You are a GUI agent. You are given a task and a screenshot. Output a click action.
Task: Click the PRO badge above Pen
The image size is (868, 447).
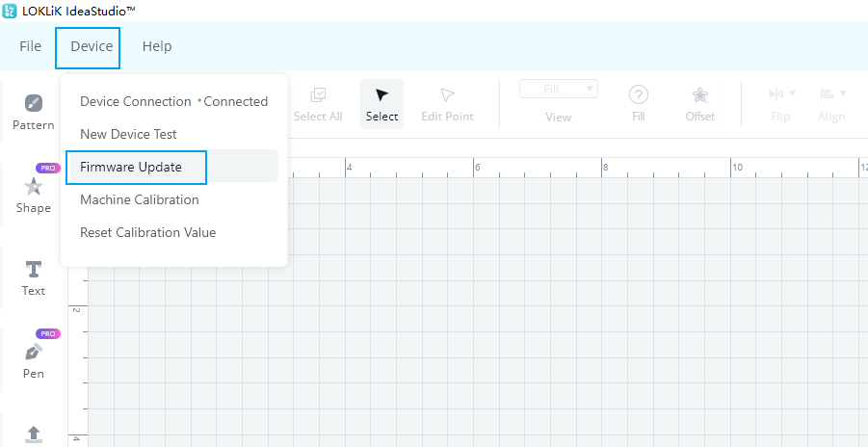(x=48, y=333)
